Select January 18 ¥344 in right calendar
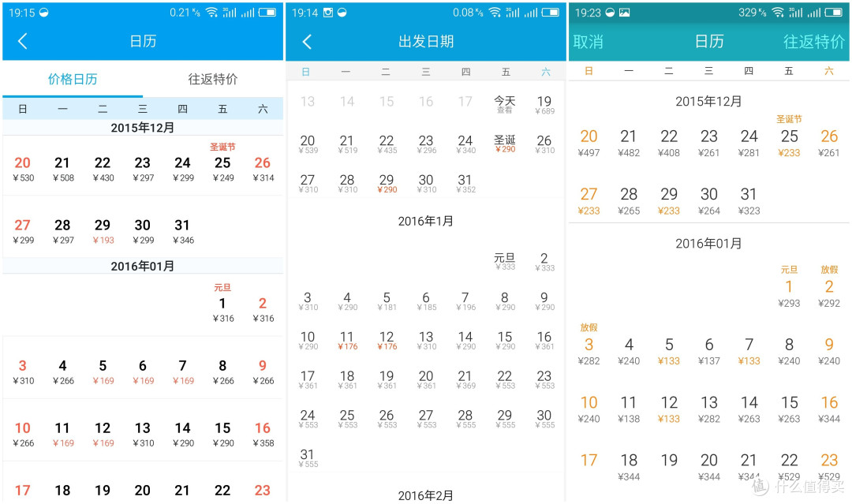The image size is (852, 504). tap(629, 467)
